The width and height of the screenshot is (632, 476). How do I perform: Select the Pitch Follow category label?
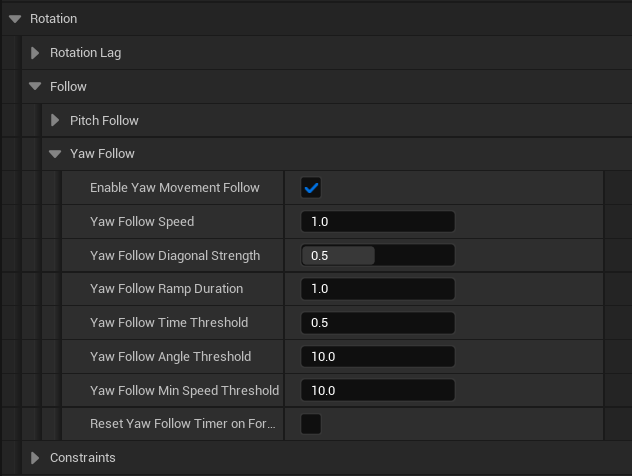[x=104, y=121]
